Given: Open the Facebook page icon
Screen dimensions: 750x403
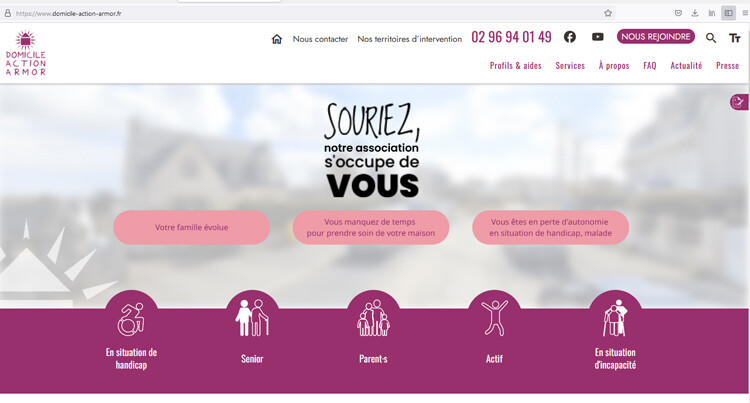Looking at the screenshot, I should coord(570,37).
